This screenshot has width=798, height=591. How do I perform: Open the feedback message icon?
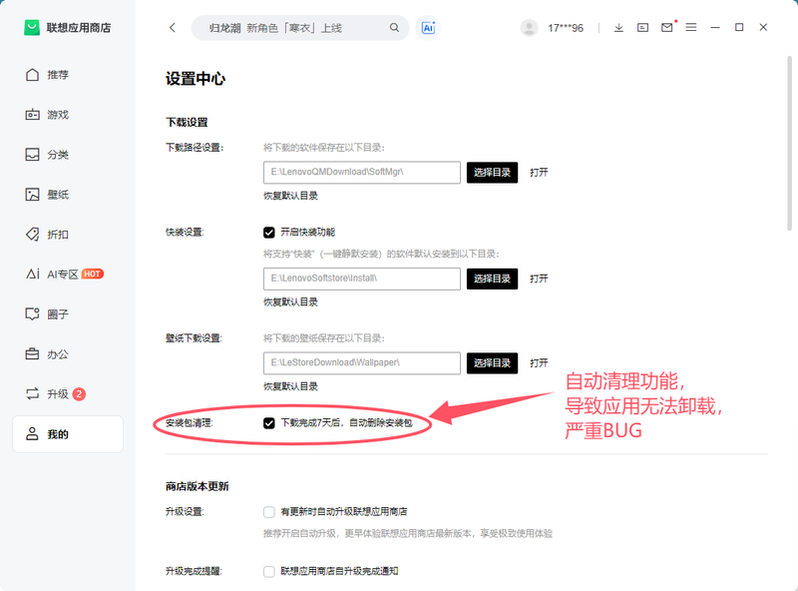[643, 27]
